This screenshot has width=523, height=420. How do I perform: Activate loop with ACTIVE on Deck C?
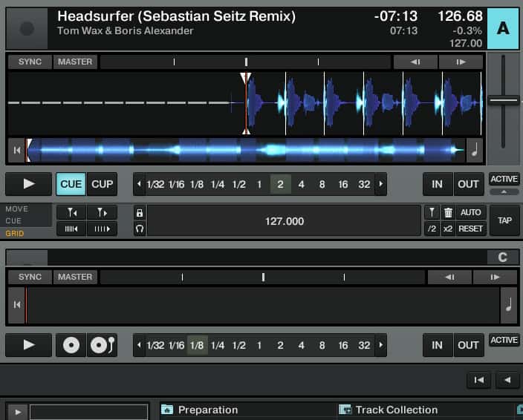[504, 340]
